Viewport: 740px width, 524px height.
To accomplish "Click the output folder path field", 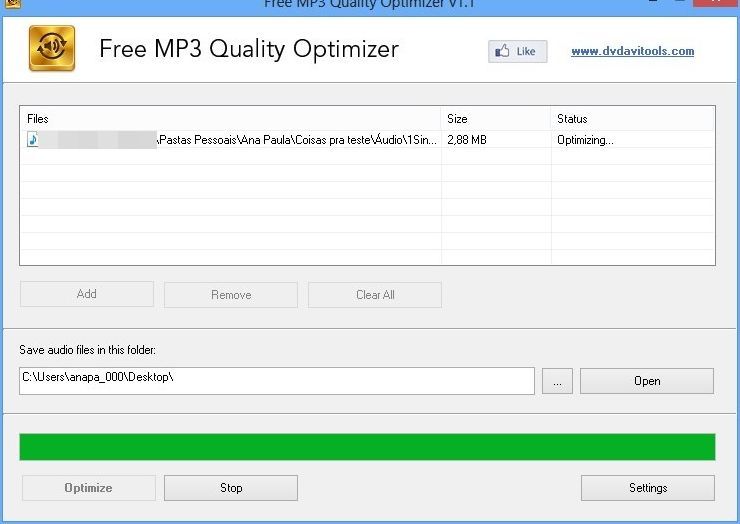I will tap(277, 380).
